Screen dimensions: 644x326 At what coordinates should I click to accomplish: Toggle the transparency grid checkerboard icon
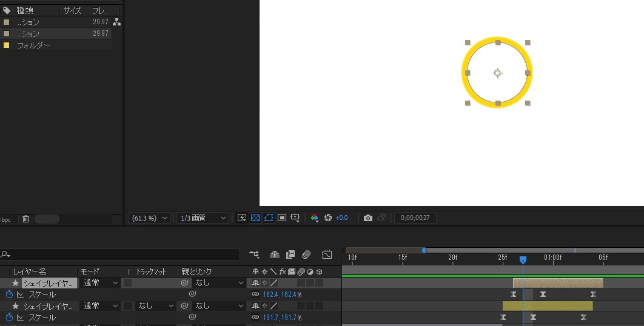click(x=255, y=218)
